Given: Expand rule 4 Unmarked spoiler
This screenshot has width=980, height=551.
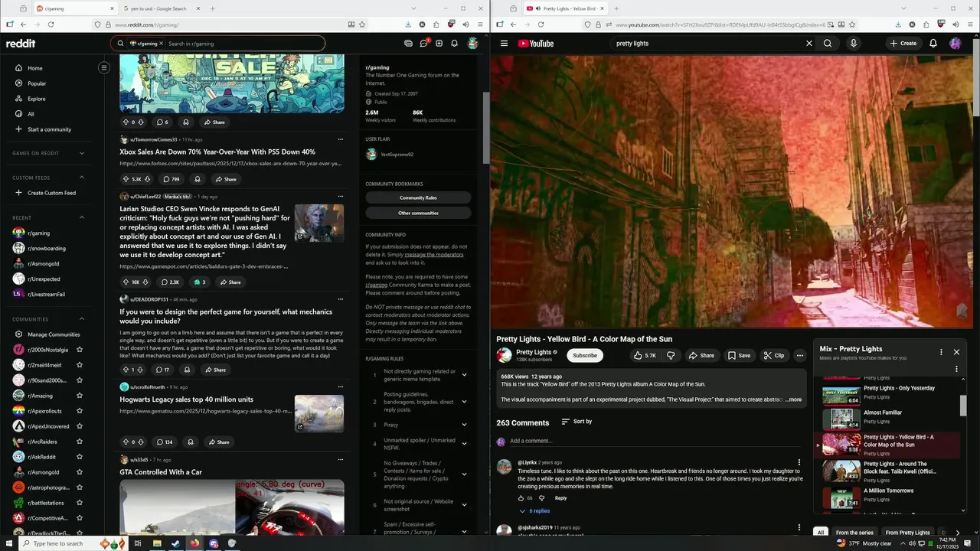Looking at the screenshot, I should click(x=464, y=444).
